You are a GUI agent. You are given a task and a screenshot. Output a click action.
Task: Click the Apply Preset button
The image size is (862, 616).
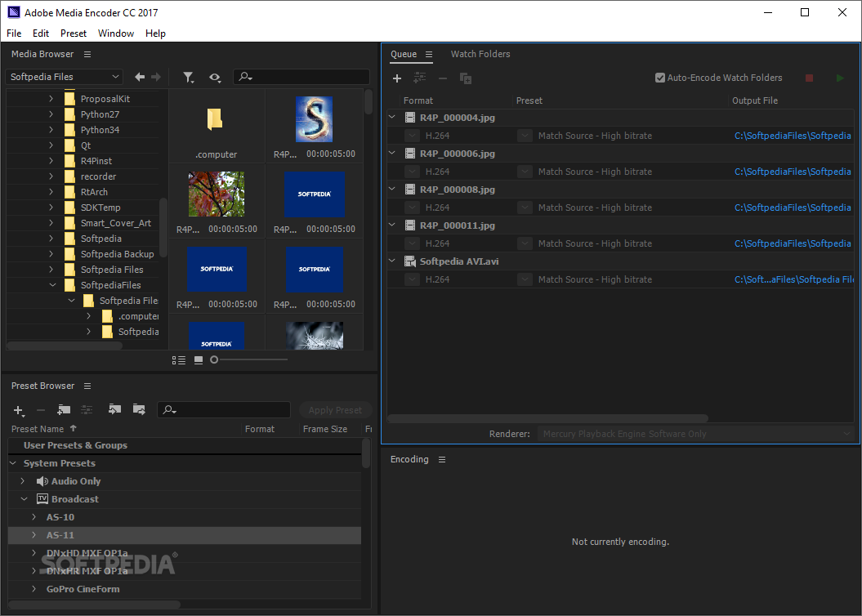pos(335,410)
